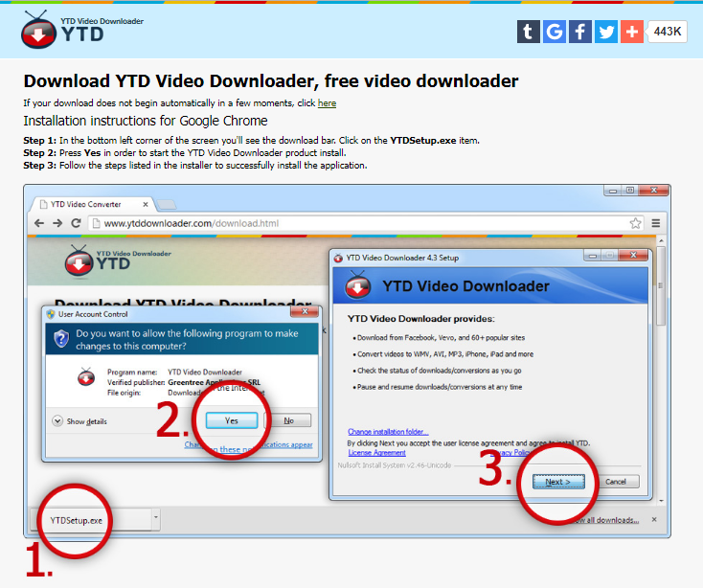Maximize the Chrome window in screenshot
Screen dimensions: 703x588
(x=630, y=190)
